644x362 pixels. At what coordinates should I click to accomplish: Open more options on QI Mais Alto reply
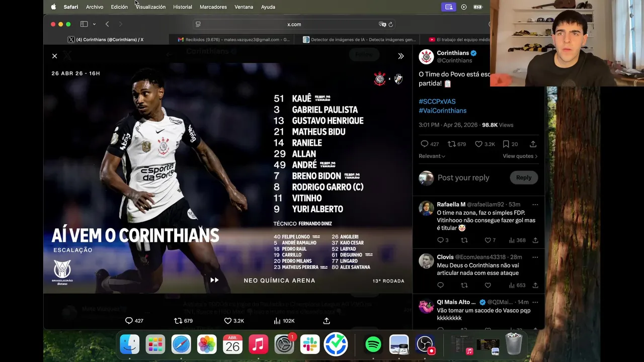coord(535,302)
